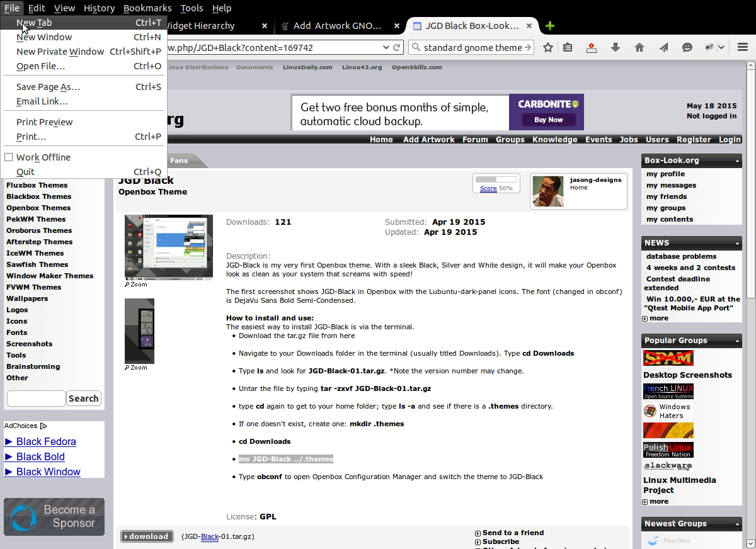This screenshot has height=549, width=756.
Task: Collapse the Newest Groups panel arrow
Action: tap(737, 524)
